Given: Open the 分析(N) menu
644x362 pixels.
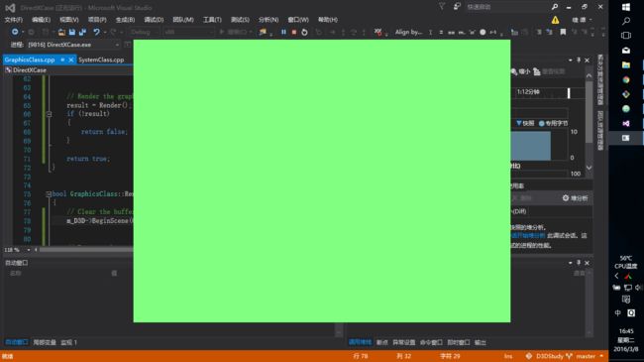Looking at the screenshot, I should pyautogui.click(x=268, y=19).
